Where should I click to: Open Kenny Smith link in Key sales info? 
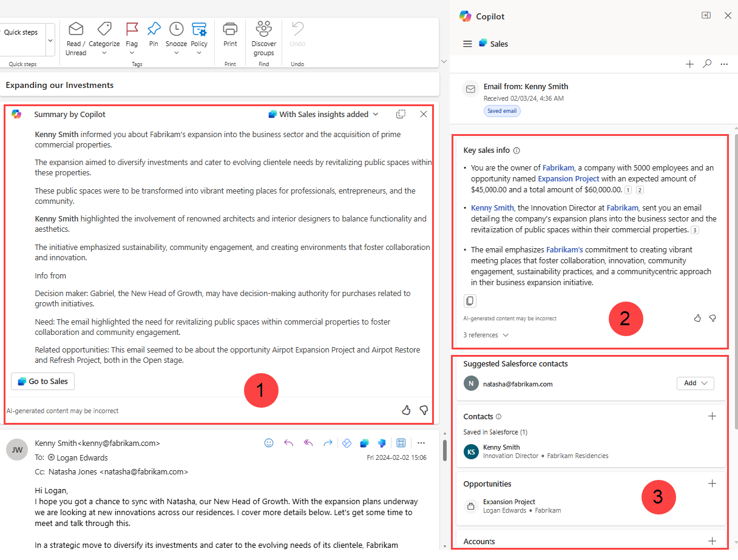(x=492, y=207)
